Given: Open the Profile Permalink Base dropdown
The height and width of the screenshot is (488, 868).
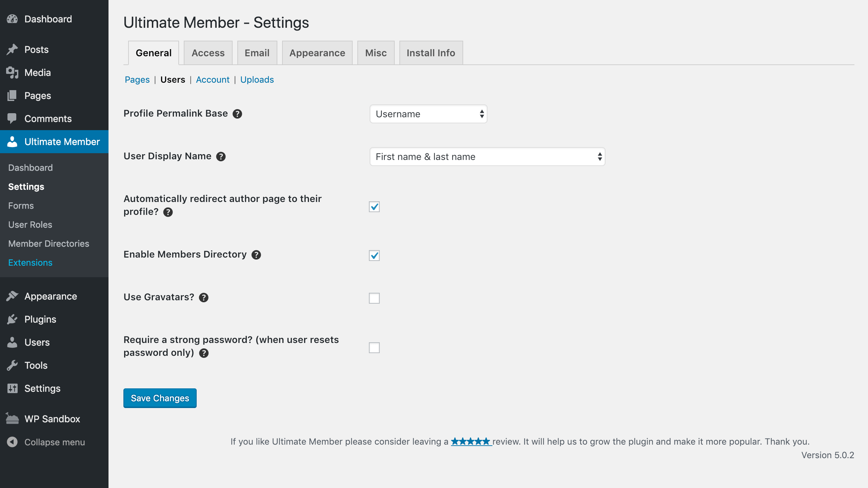Looking at the screenshot, I should (428, 114).
